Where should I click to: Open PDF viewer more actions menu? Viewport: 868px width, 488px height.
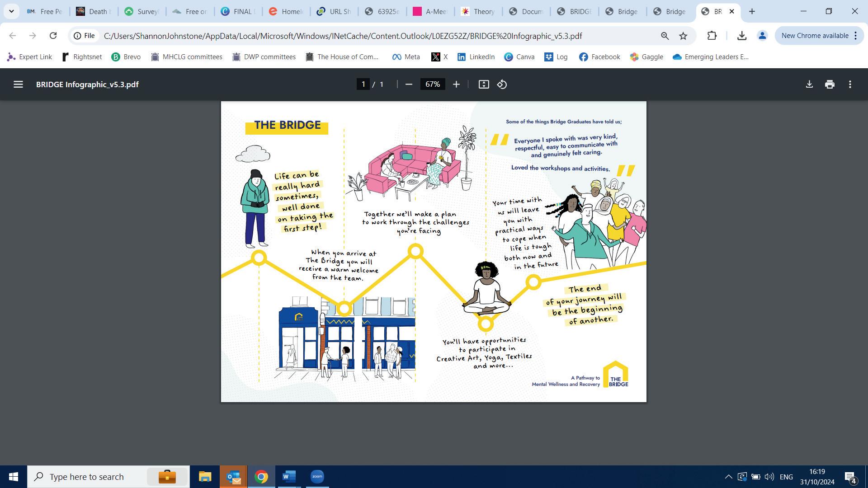click(850, 84)
